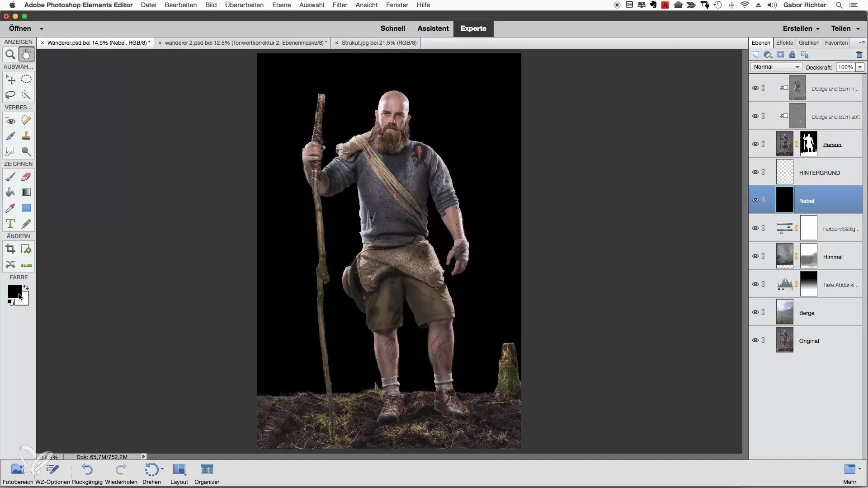Viewport: 868px width, 488px height.
Task: Open the Mehr panel dropdown
Action: pos(859,469)
